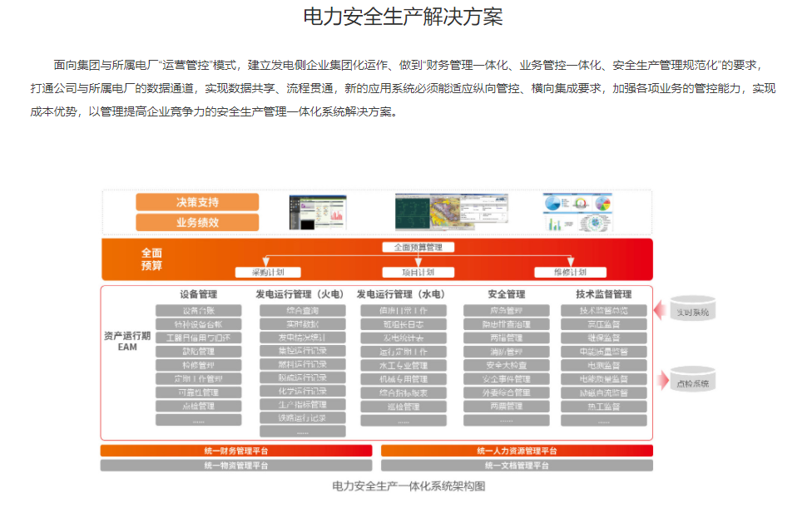Select the 决策支持 orange button
812x508 pixels.
point(197,202)
